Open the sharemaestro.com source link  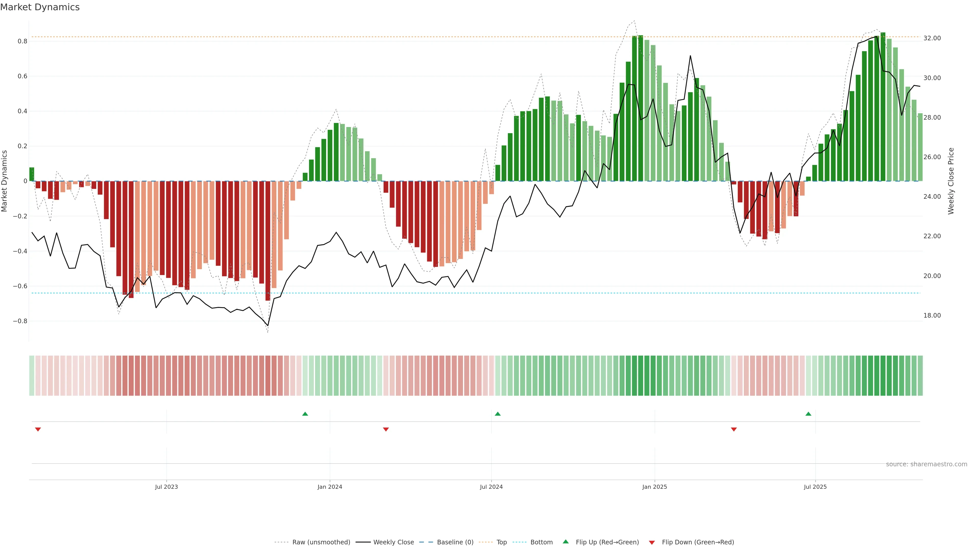click(x=926, y=464)
